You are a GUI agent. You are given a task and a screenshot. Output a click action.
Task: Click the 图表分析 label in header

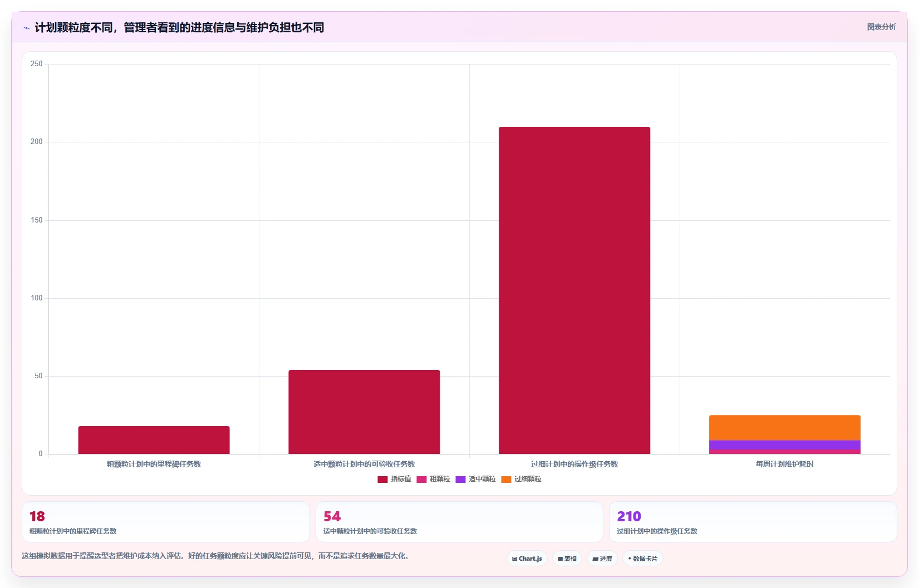(881, 27)
